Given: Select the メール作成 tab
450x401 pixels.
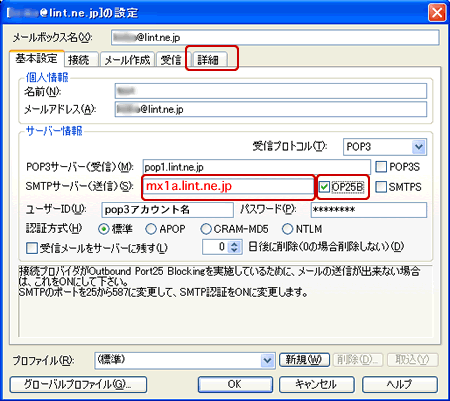Looking at the screenshot, I should 127,60.
